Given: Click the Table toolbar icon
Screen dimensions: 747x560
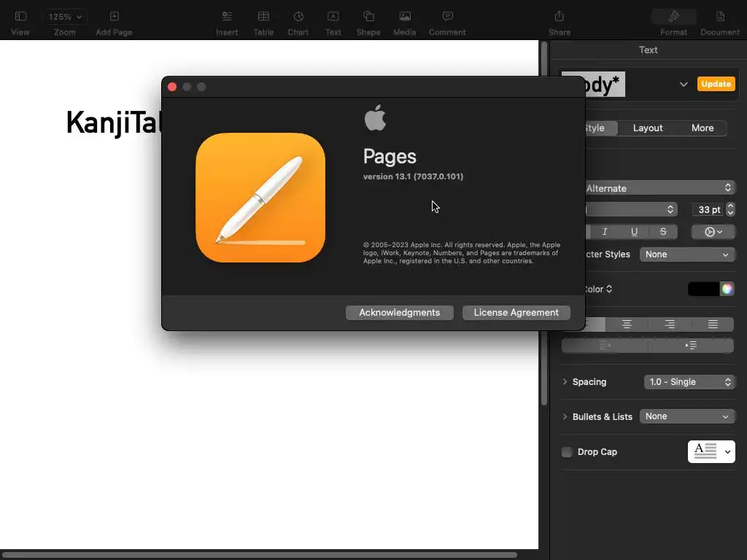Looking at the screenshot, I should (x=263, y=17).
